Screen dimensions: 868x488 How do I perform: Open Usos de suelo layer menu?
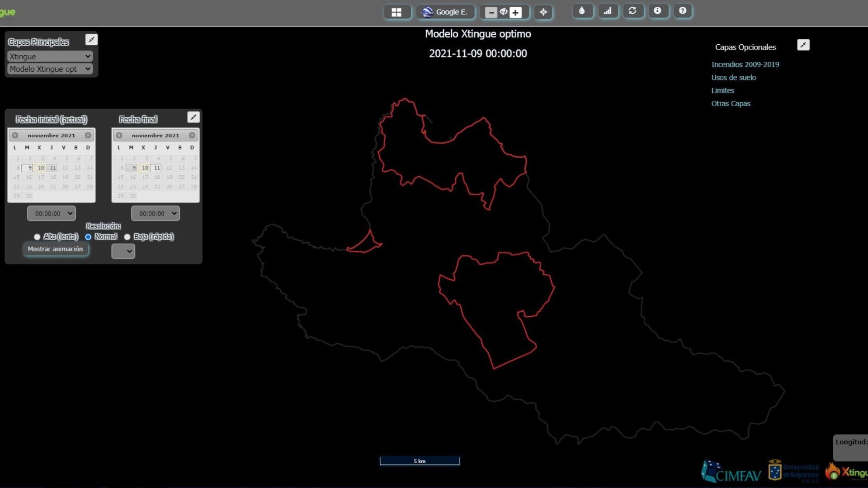pos(733,78)
